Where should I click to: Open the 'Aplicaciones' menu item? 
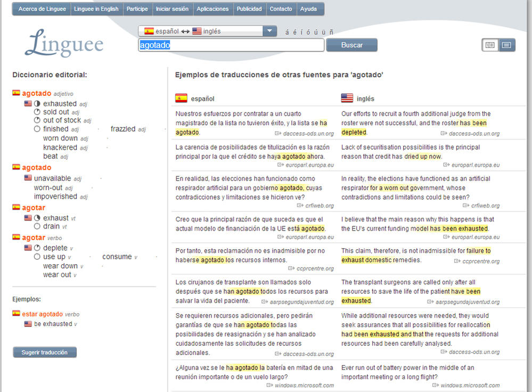point(212,9)
